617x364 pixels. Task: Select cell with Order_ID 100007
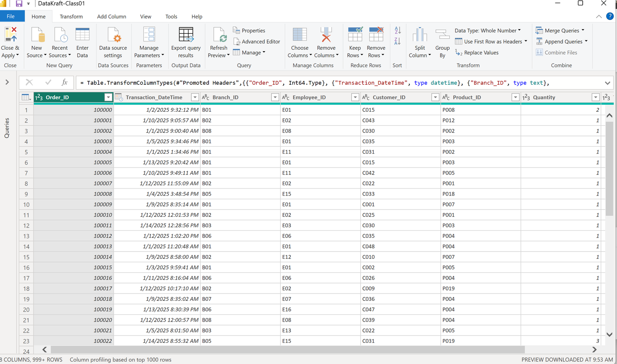(74, 183)
